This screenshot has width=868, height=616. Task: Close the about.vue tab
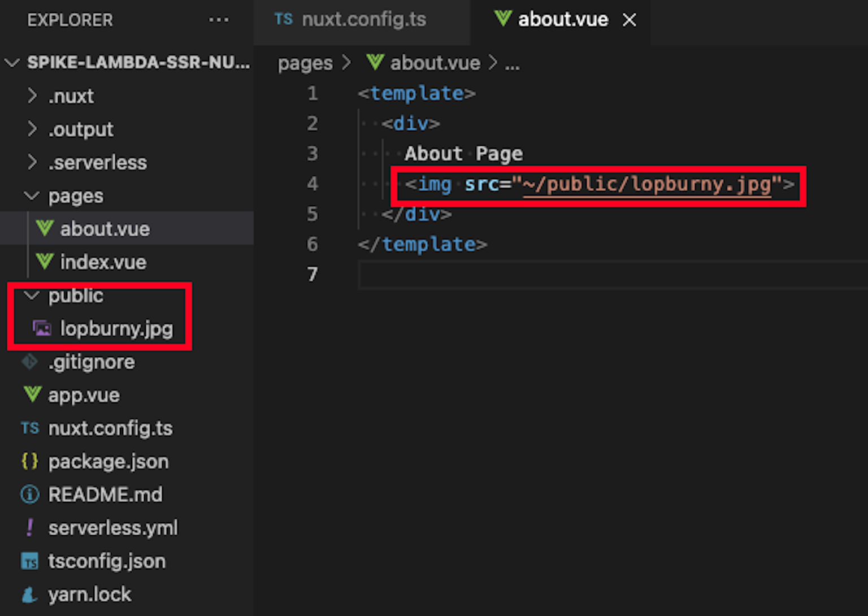[x=629, y=19]
